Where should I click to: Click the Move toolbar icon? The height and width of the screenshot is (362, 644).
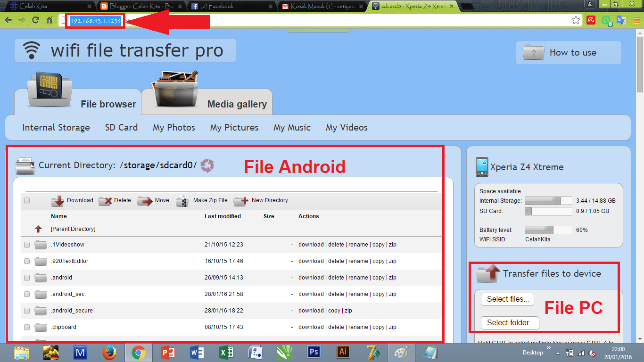click(x=145, y=201)
